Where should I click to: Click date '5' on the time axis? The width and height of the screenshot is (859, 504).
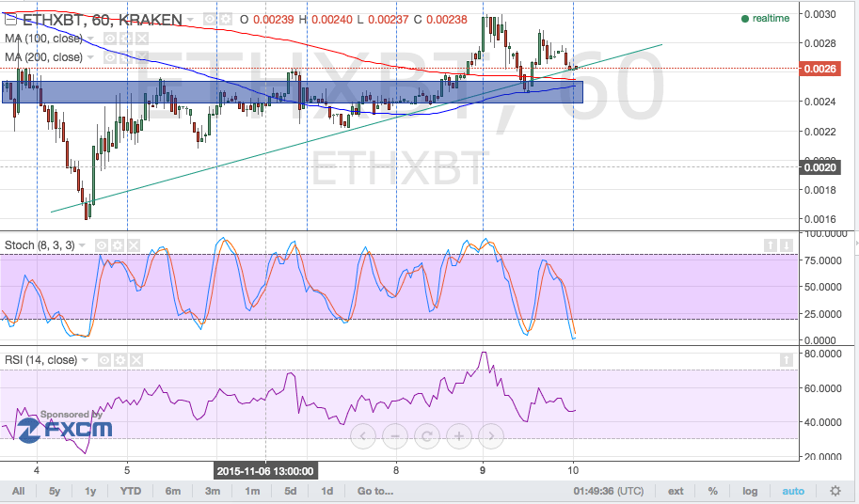coord(127,470)
